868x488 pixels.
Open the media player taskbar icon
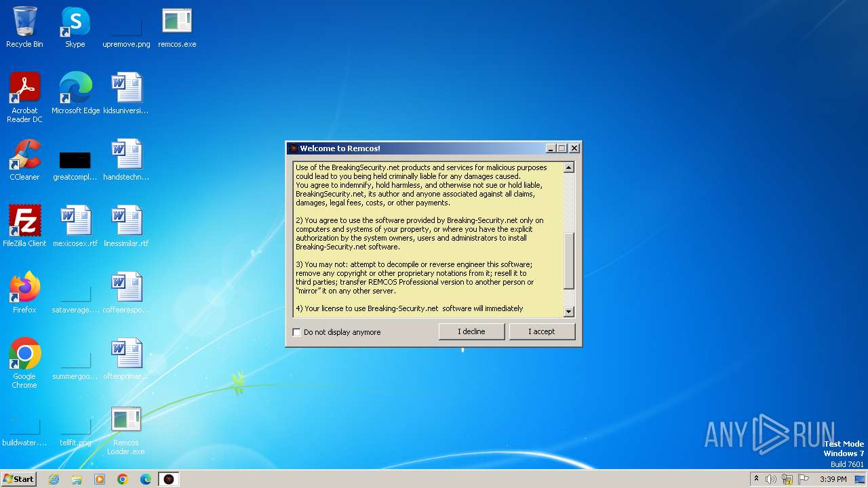100,479
